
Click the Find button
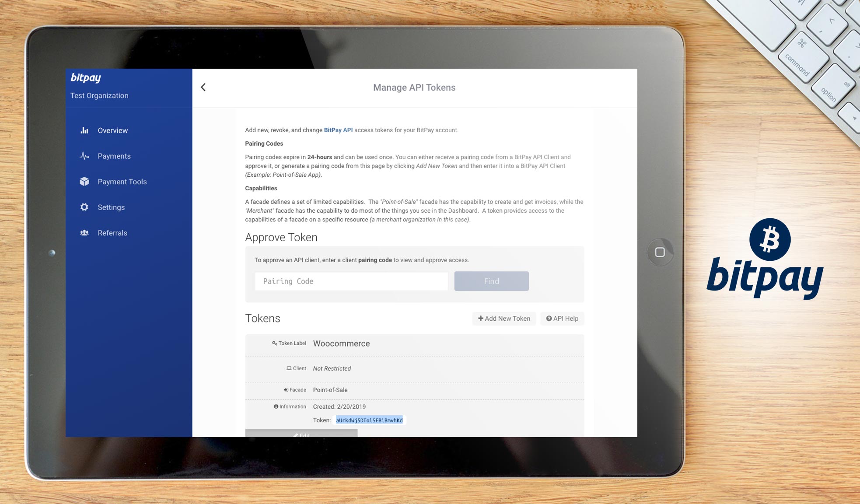point(491,281)
